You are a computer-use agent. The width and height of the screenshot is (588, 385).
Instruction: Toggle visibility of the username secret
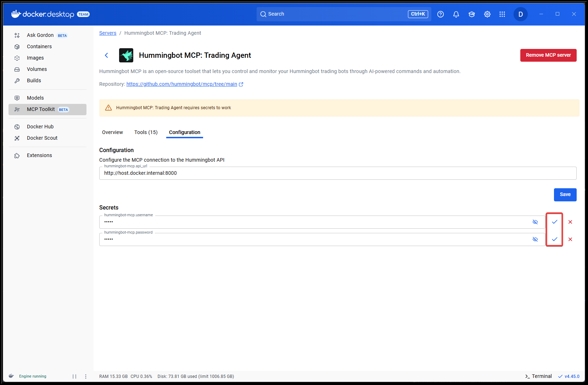pos(535,222)
